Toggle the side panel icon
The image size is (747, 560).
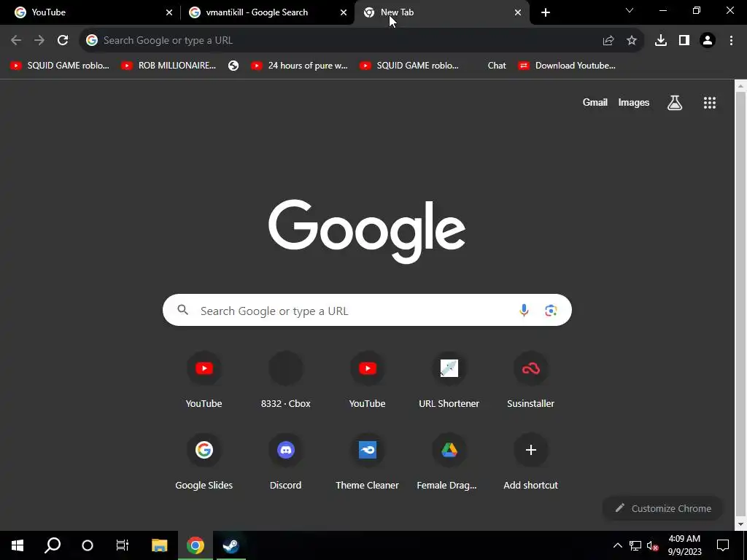(684, 41)
